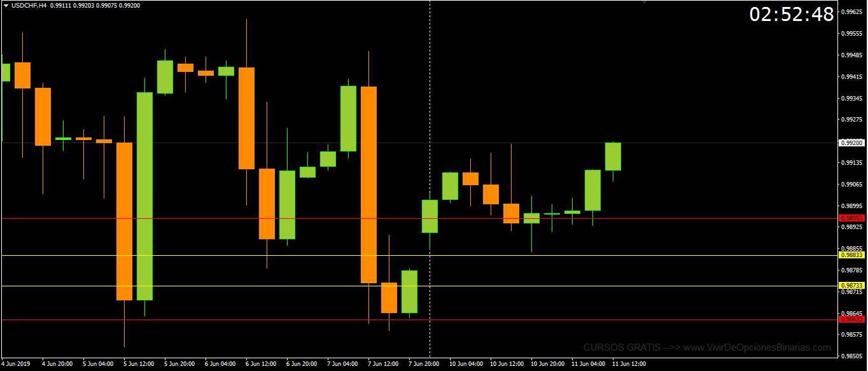Click the 0.99625 label on price scale
The height and width of the screenshot is (371, 868).
(x=851, y=12)
